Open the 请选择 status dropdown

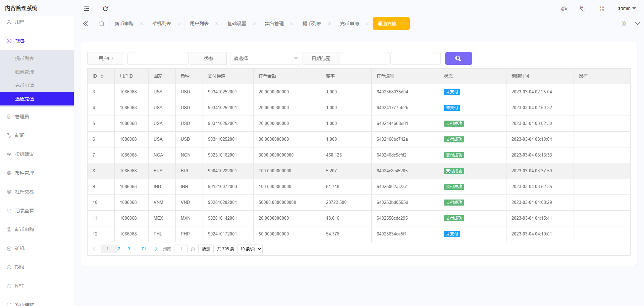pyautogui.click(x=265, y=58)
